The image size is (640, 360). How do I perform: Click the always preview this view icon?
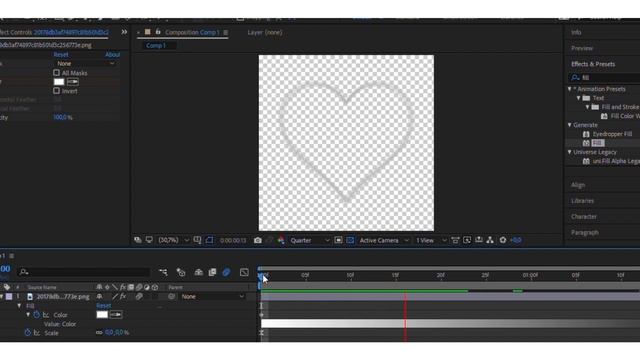138,240
